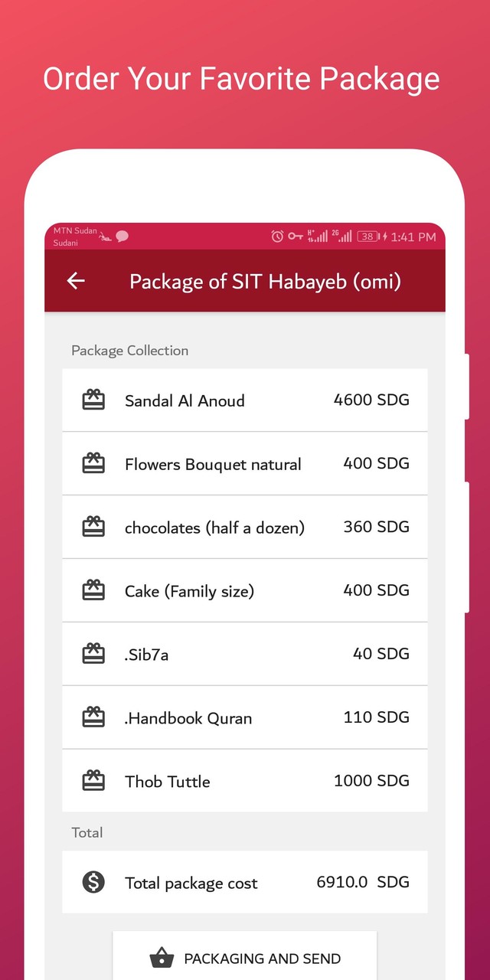Screen dimensions: 490x980
Task: Tap the gift icon beside Sandal Al Anoud
Action: [93, 400]
